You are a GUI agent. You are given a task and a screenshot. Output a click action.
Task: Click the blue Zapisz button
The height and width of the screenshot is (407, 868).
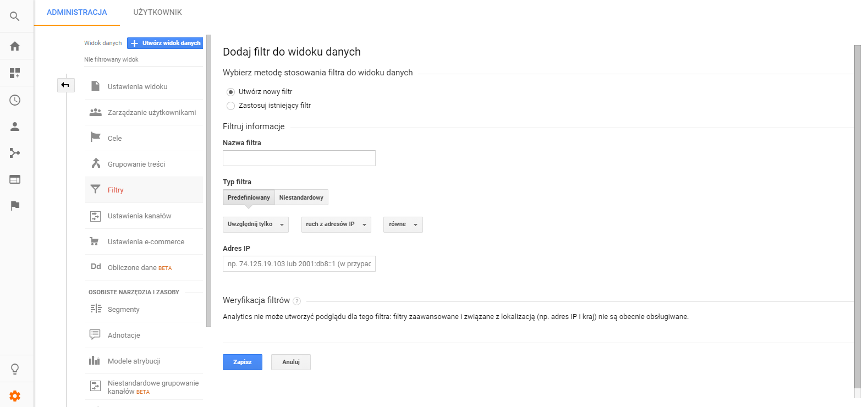242,362
